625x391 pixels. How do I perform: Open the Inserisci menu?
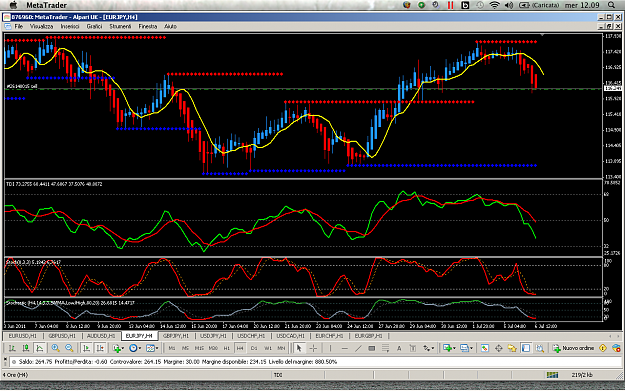(70, 26)
